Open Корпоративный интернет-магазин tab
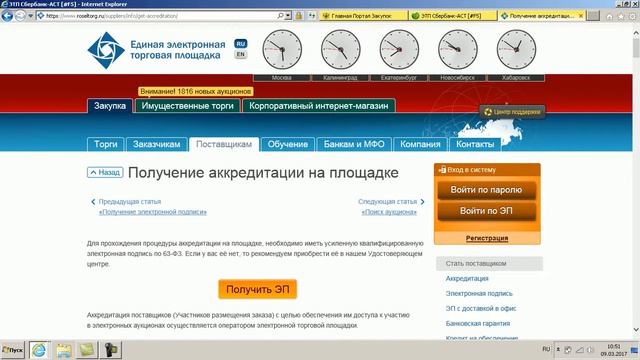 pos(318,106)
